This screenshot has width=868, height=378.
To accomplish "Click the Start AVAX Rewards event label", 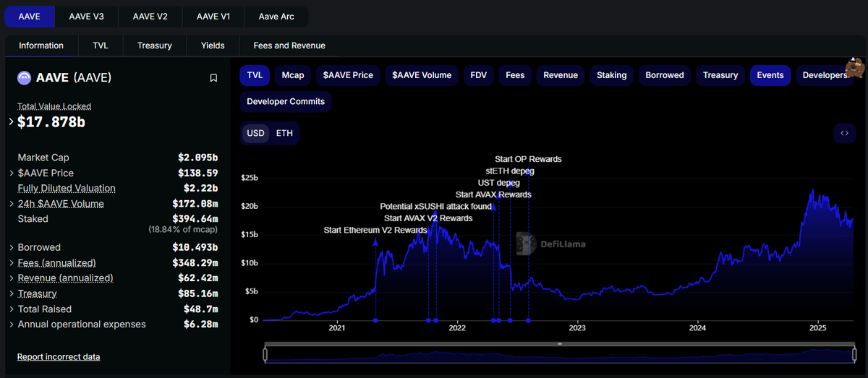I will (x=493, y=195).
